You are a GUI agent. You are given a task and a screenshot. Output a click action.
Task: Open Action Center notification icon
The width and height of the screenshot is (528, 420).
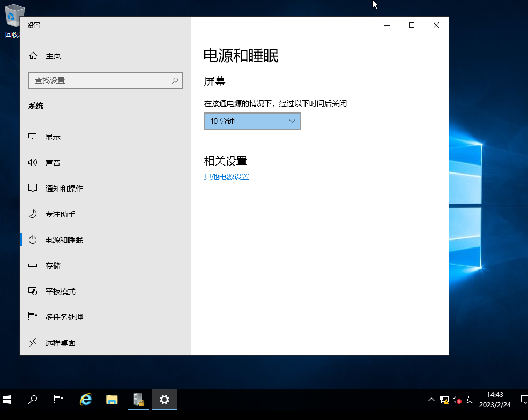coord(524,400)
